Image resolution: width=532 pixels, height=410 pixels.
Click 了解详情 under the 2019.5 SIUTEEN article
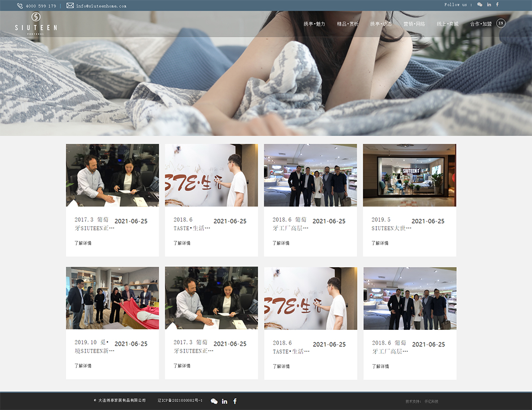(x=380, y=243)
